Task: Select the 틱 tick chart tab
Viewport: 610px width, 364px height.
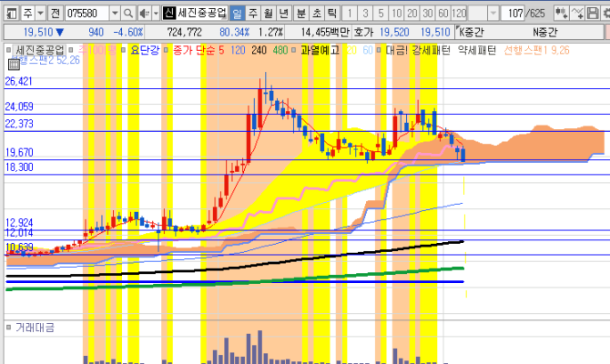Action: tap(330, 15)
